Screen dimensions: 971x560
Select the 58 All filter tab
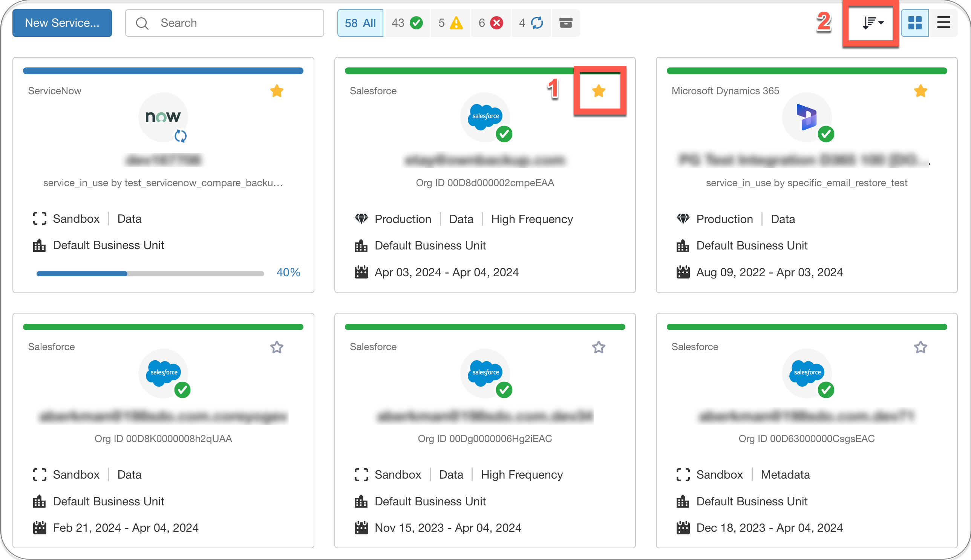[x=360, y=23]
